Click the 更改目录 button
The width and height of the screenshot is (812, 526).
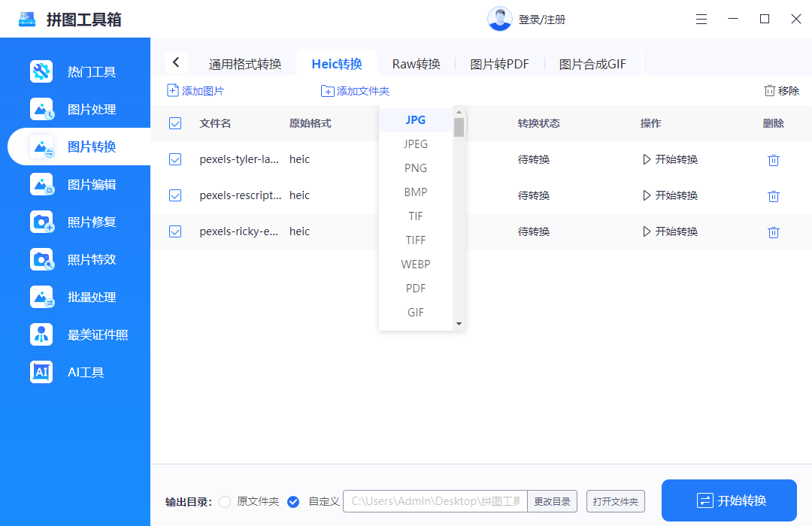click(553, 501)
